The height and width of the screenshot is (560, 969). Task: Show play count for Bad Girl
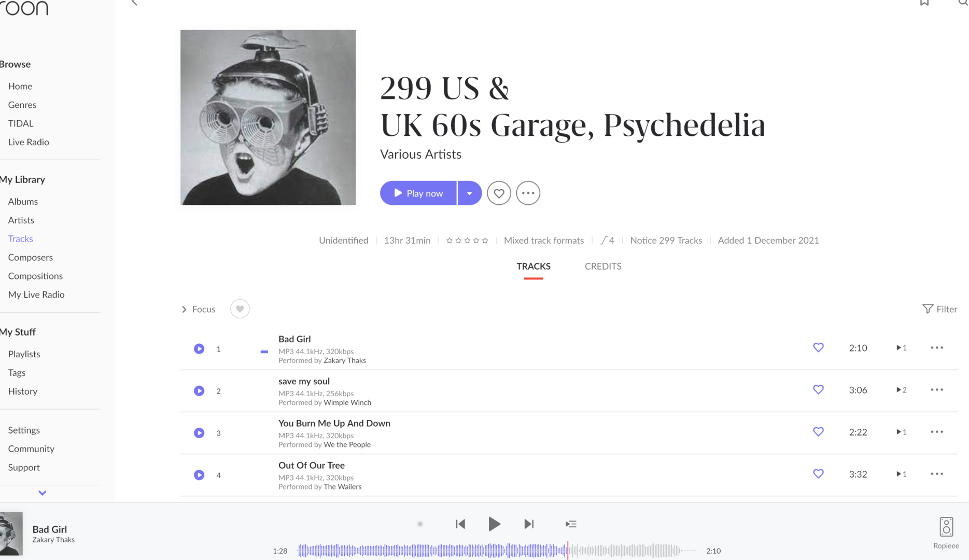902,348
